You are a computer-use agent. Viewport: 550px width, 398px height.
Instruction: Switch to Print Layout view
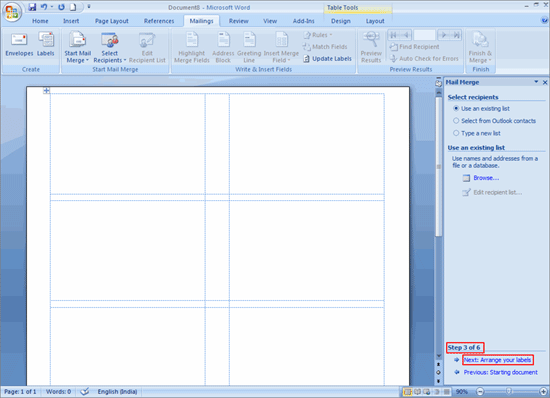pyautogui.click(x=407, y=392)
